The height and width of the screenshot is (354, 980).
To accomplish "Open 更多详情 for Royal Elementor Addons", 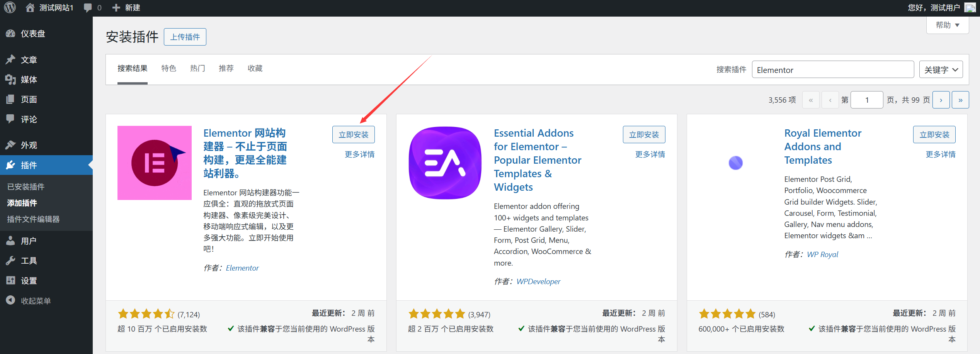I will pos(941,154).
